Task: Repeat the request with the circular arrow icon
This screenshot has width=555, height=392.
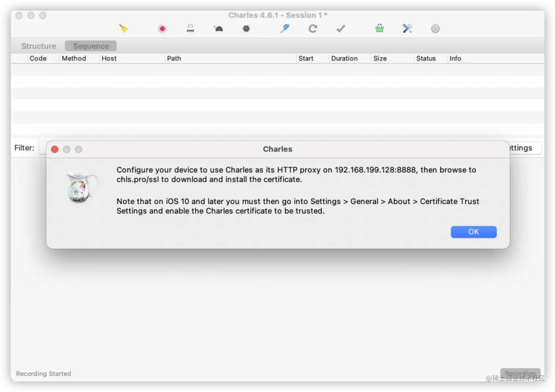Action: tap(313, 29)
